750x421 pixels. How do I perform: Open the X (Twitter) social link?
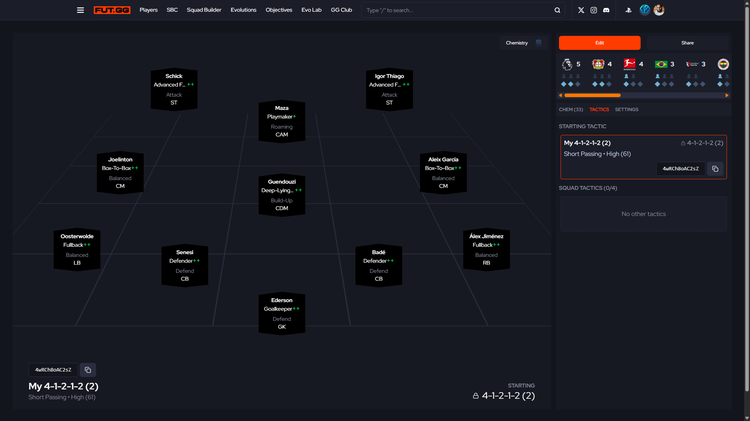point(581,10)
